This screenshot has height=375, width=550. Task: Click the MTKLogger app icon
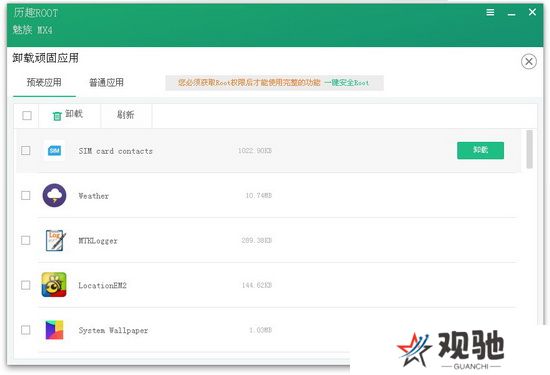click(55, 240)
